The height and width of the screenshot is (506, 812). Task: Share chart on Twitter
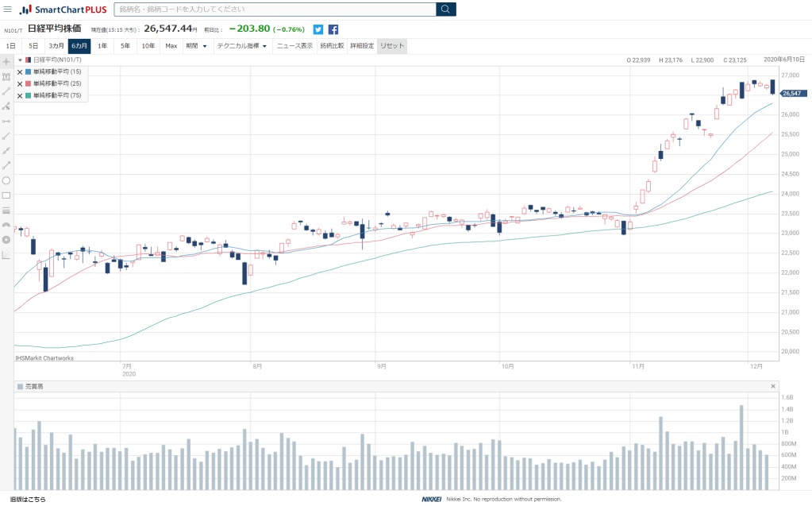click(x=318, y=29)
